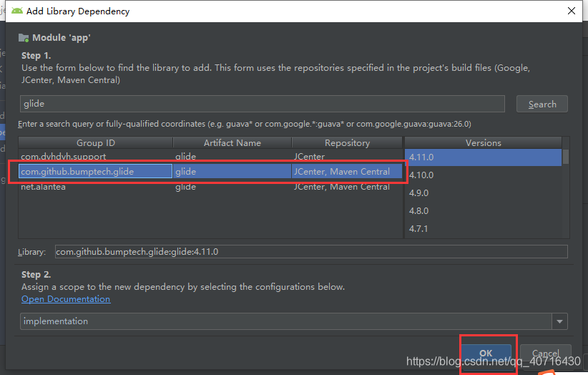Click the Search button
The width and height of the screenshot is (588, 375).
coord(542,104)
